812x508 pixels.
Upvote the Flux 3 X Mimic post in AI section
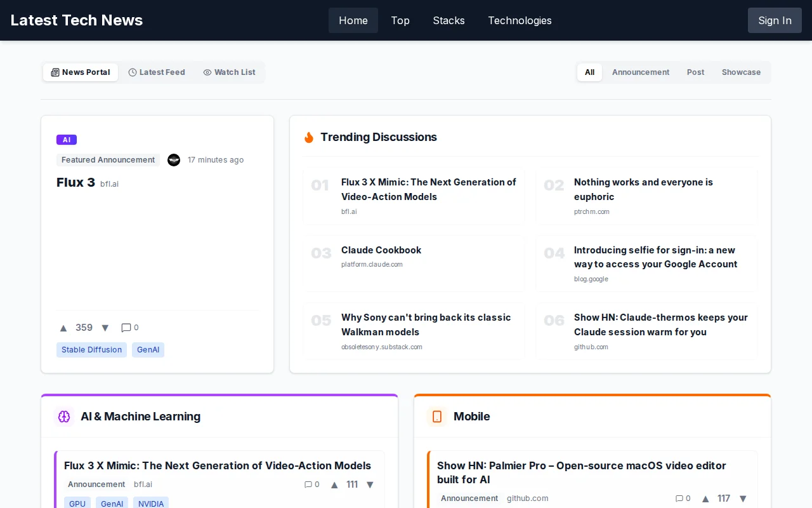334,485
